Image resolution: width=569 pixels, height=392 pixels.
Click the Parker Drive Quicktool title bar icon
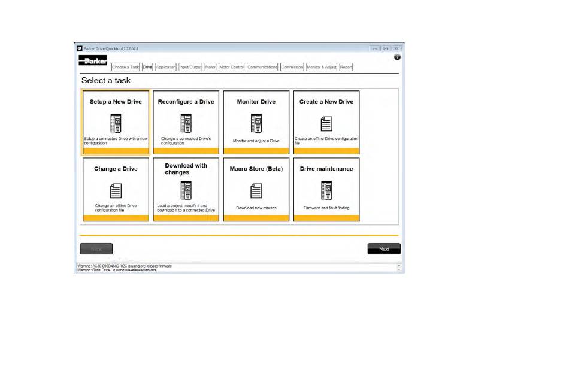tap(80, 48)
